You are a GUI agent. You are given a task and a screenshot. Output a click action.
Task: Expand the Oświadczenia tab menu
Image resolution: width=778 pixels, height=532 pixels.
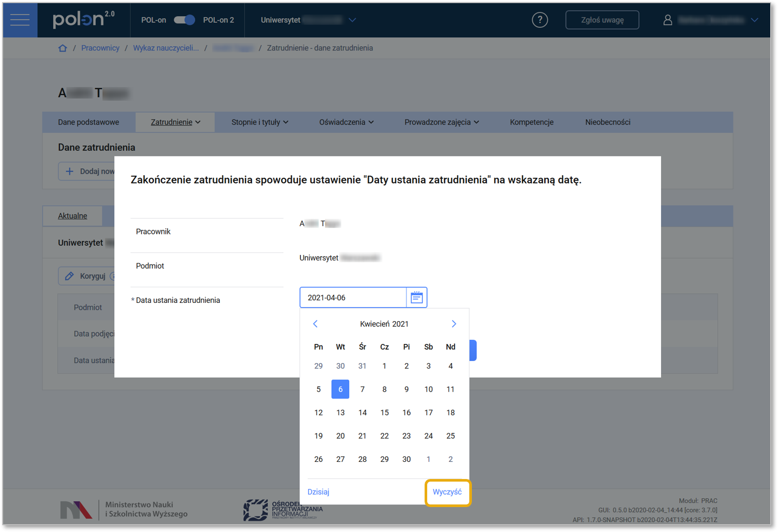(346, 122)
